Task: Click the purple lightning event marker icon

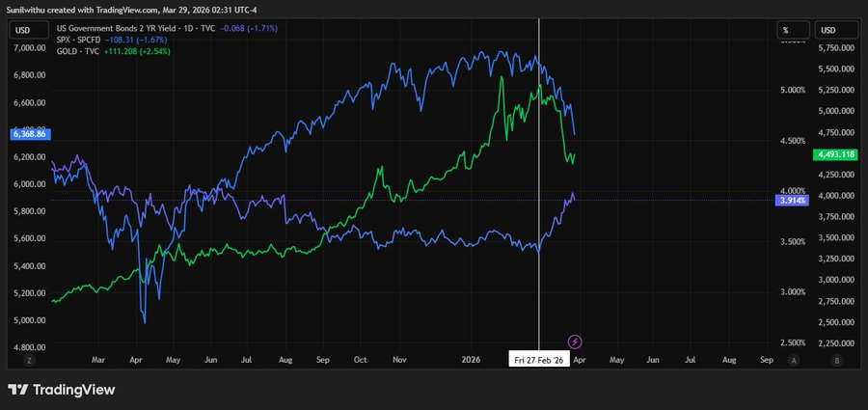Action: 575,341
